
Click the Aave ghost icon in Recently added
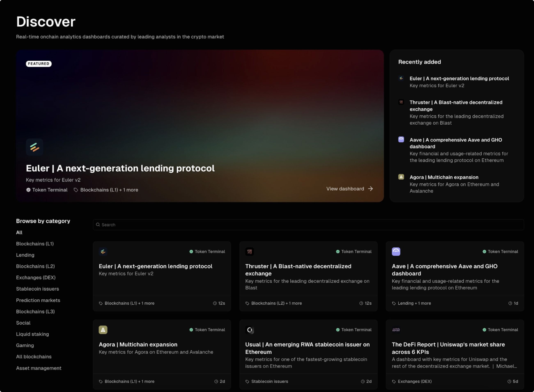pyautogui.click(x=401, y=140)
